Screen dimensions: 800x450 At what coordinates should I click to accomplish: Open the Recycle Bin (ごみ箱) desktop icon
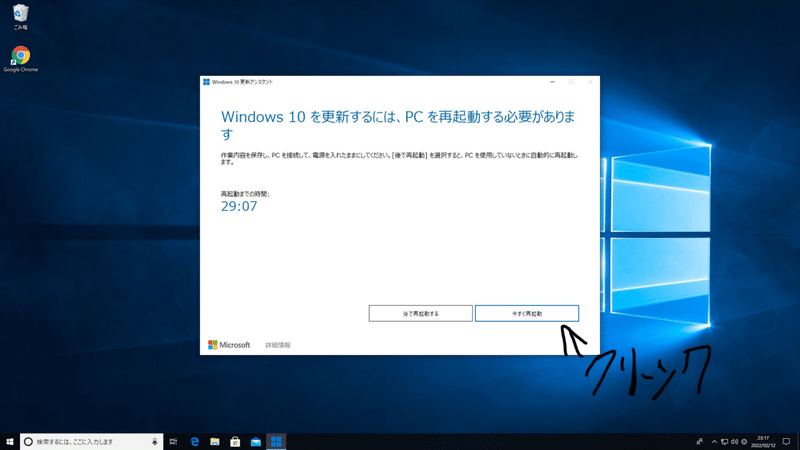click(20, 17)
